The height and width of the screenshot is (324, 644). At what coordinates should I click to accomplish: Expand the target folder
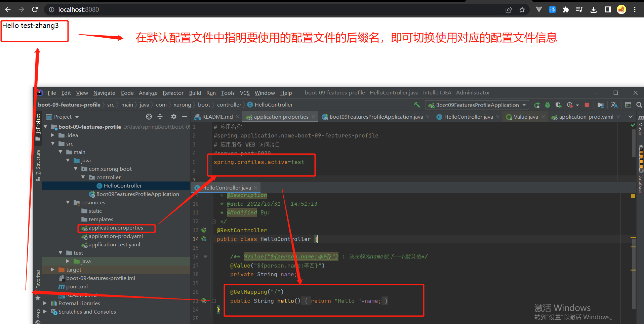point(53,270)
